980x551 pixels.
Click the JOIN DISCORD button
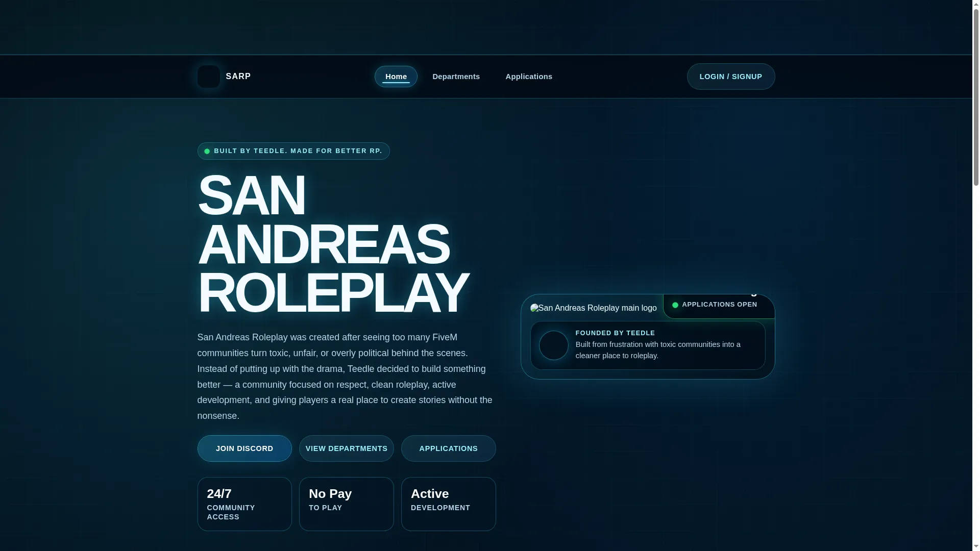(x=244, y=448)
